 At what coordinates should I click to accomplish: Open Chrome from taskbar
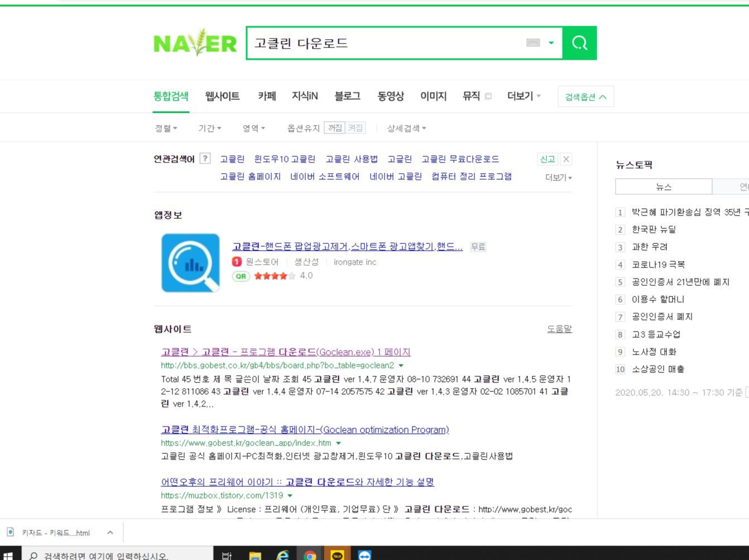pos(310,555)
